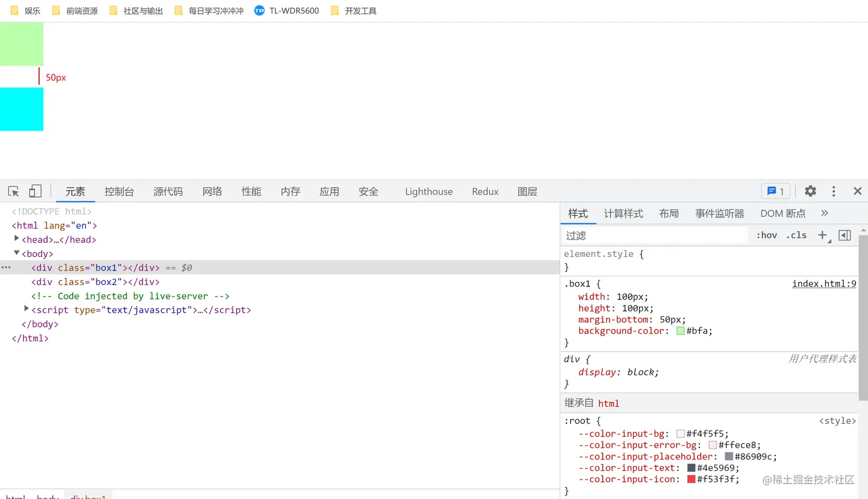Click the html link after 继承自
The width and height of the screenshot is (868, 499).
[609, 404]
